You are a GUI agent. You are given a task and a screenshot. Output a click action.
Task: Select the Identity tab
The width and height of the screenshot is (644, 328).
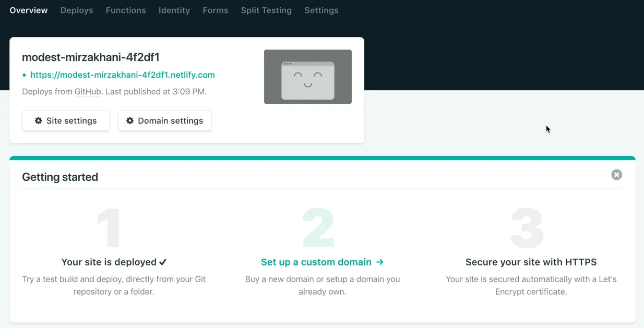point(174,10)
